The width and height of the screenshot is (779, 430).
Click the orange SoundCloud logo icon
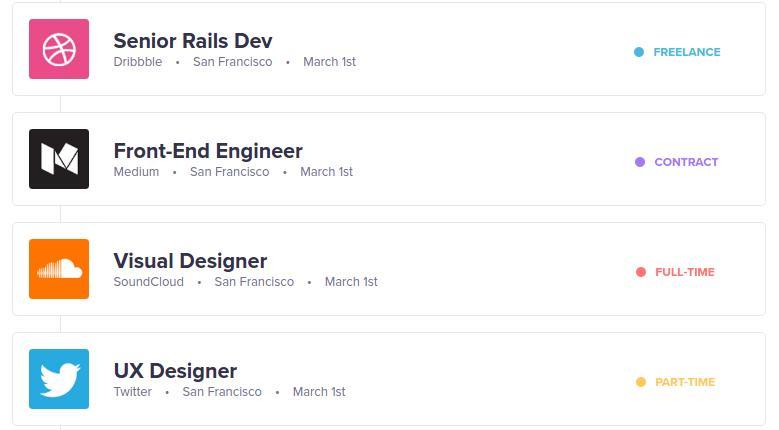pos(59,269)
